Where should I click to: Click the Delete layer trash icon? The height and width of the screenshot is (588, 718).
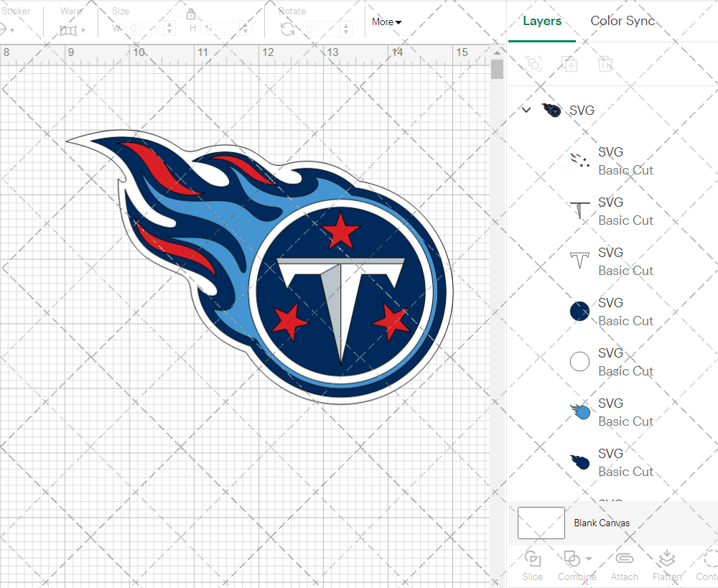tap(605, 64)
